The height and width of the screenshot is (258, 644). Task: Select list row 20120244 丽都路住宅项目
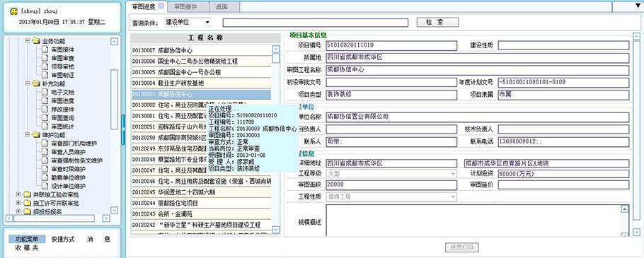[x=201, y=203]
